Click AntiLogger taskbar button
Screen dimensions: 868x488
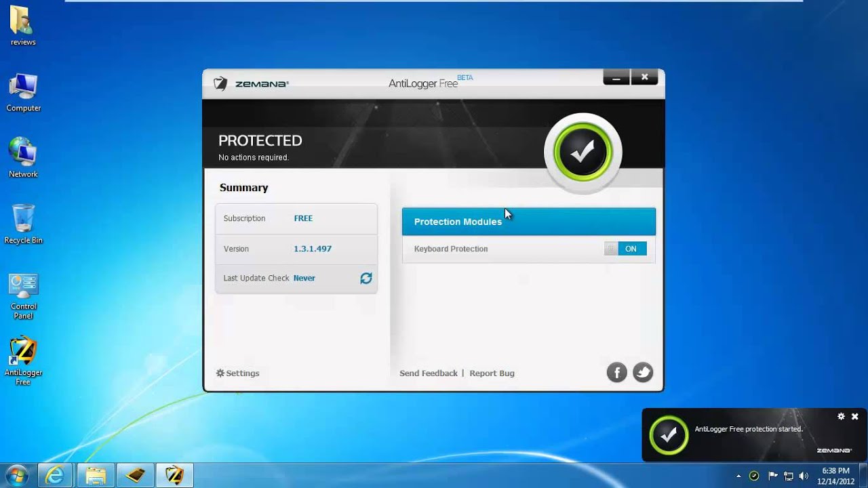(x=174, y=475)
